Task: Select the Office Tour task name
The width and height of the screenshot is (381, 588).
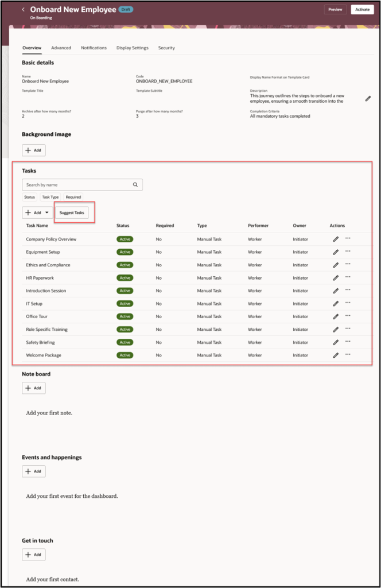Action: [37, 316]
